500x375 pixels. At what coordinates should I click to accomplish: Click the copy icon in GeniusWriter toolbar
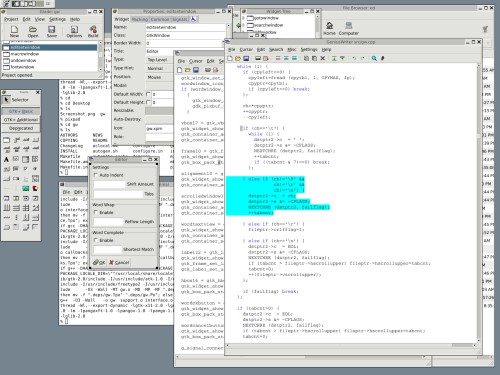coord(306,58)
